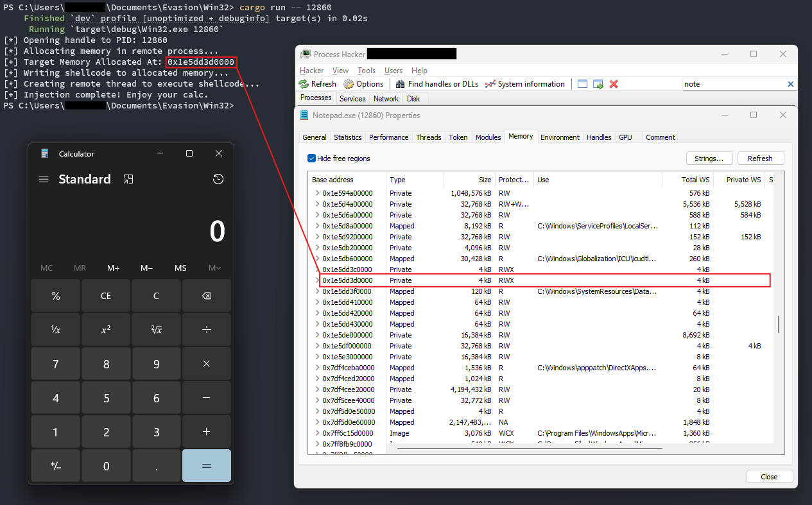The width and height of the screenshot is (812, 505).
Task: Open Options via the gear icon
Action: click(349, 84)
